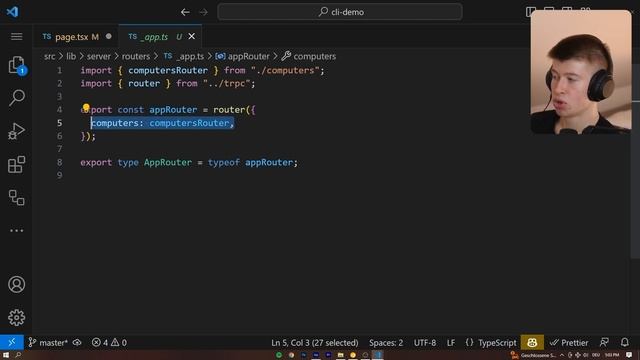640x360 pixels.
Task: Click the "typeof" keyword on line 8
Action: 224,162
